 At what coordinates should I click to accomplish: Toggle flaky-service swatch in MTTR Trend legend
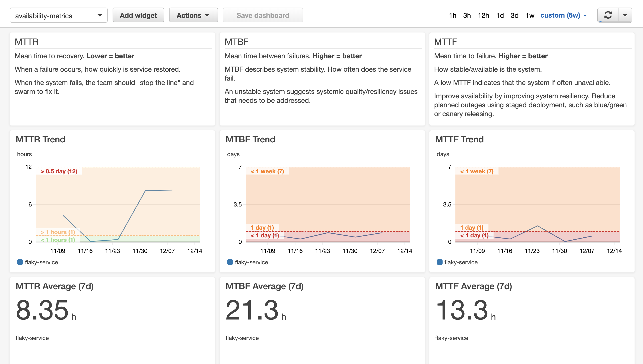(20, 262)
